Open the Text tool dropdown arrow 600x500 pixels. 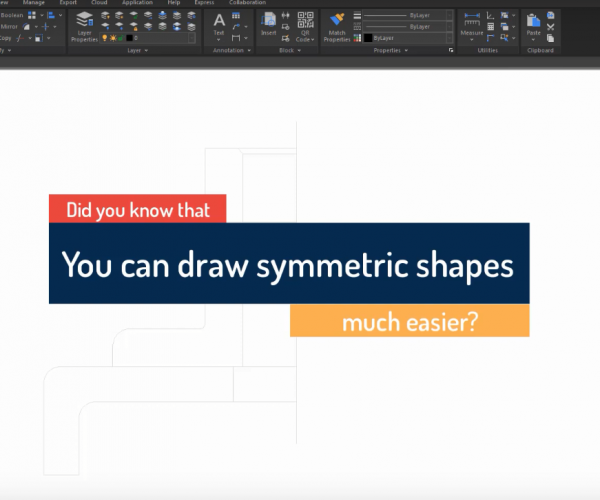[219, 39]
